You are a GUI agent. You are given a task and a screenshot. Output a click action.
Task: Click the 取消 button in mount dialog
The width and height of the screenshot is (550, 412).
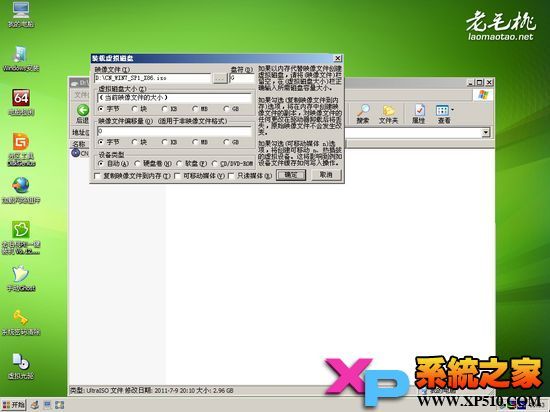(326, 175)
